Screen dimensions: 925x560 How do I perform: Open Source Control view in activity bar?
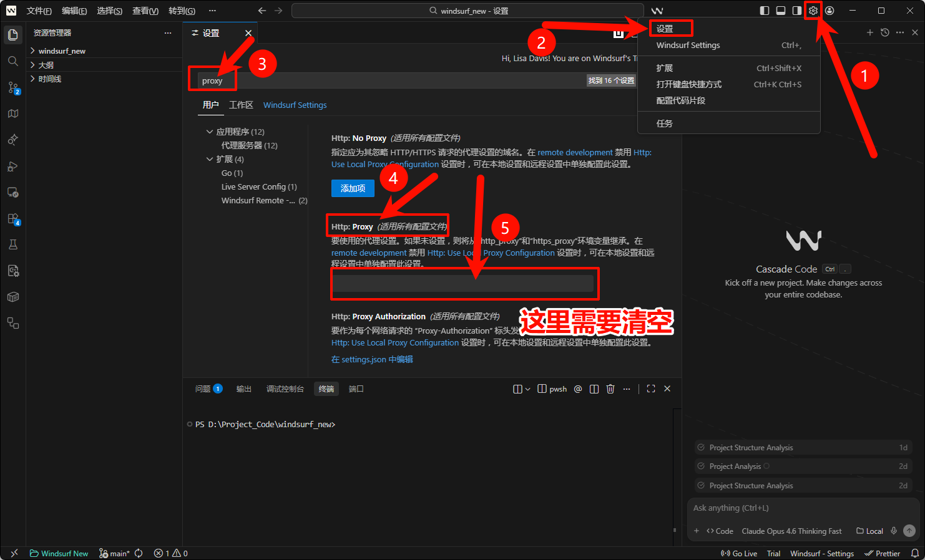coord(12,87)
